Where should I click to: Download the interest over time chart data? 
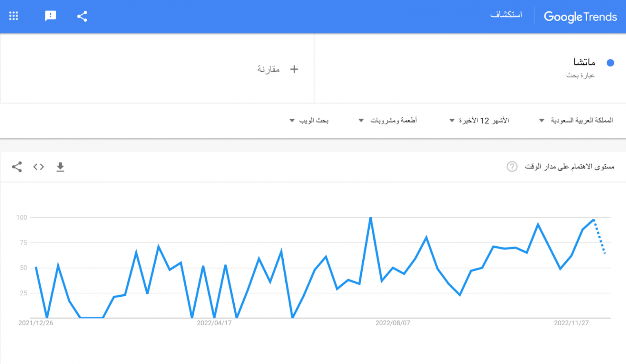tap(60, 167)
